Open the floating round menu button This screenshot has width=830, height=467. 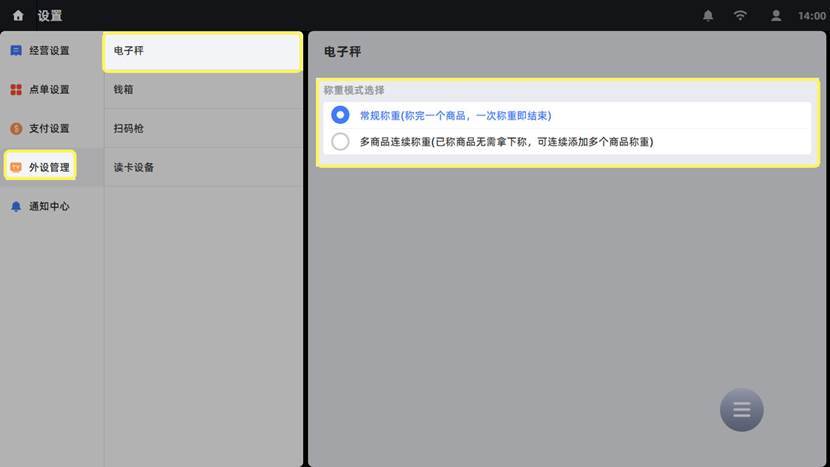[741, 410]
